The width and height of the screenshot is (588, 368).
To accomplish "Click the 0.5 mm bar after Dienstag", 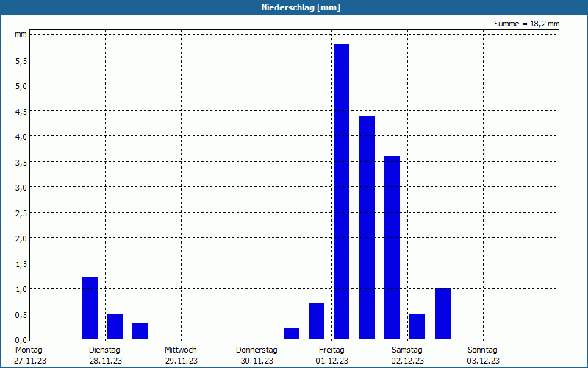I will pos(115,326).
